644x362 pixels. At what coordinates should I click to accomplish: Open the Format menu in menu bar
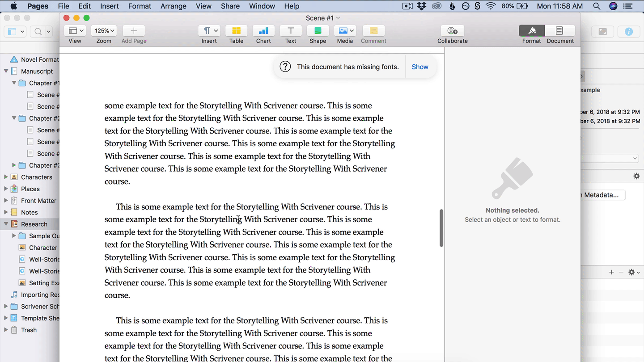coord(140,6)
